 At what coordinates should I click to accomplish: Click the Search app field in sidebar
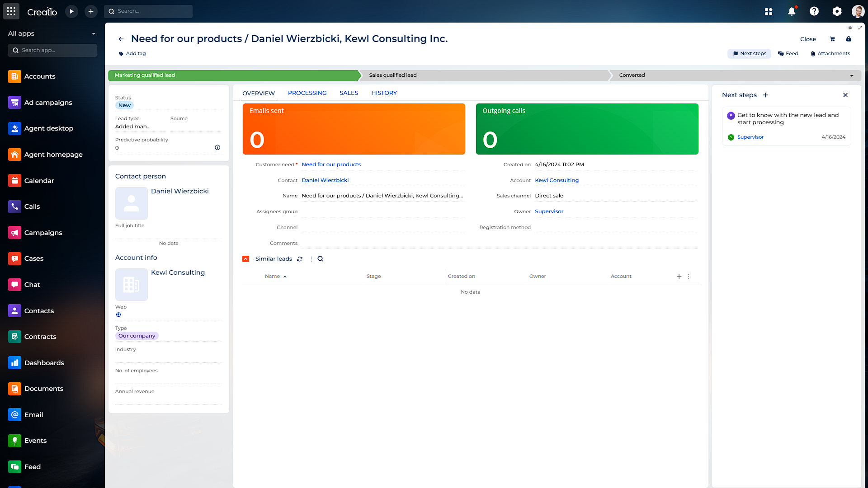point(52,50)
